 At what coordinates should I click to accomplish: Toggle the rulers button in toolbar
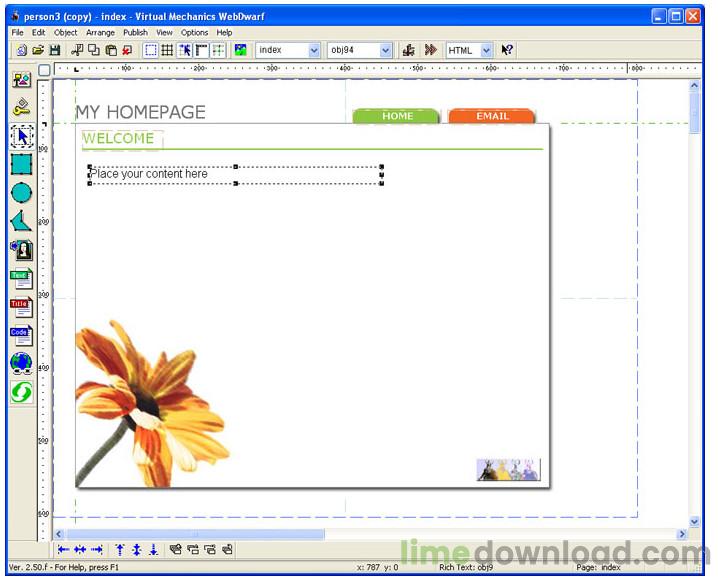pyautogui.click(x=202, y=50)
